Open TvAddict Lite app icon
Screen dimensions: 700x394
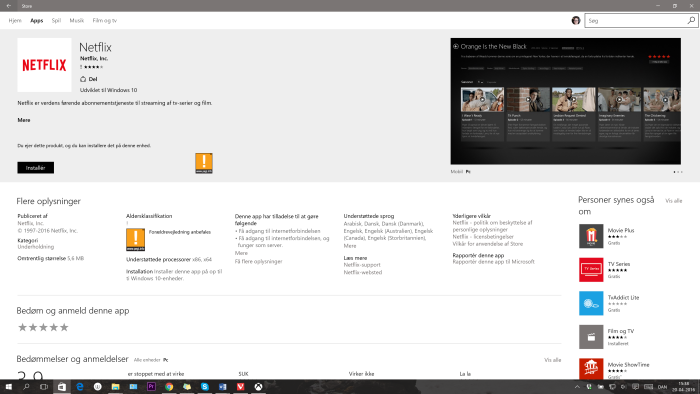591,303
